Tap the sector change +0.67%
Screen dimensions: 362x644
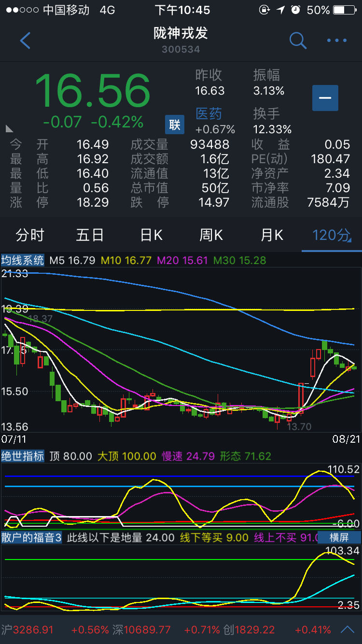point(215,129)
